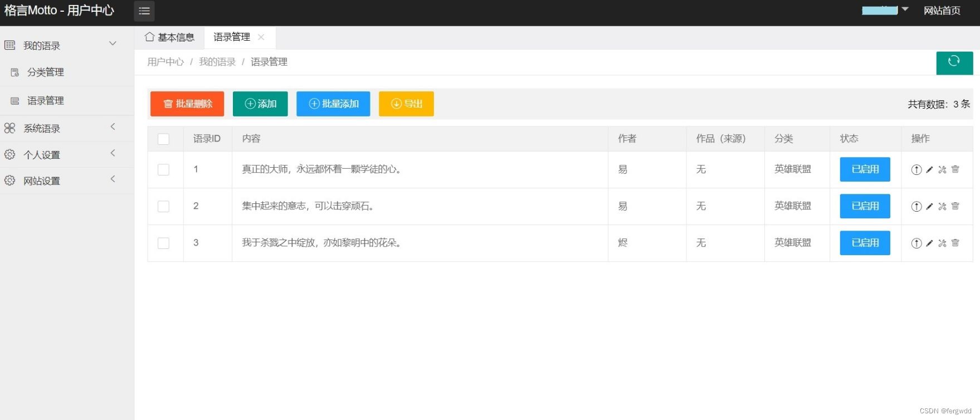Edit quote 1 using the pencil icon
This screenshot has height=420, width=980.
tap(929, 169)
